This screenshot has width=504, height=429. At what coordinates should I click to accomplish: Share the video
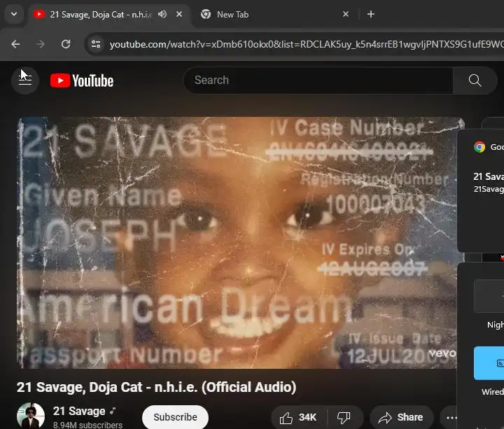(402, 417)
